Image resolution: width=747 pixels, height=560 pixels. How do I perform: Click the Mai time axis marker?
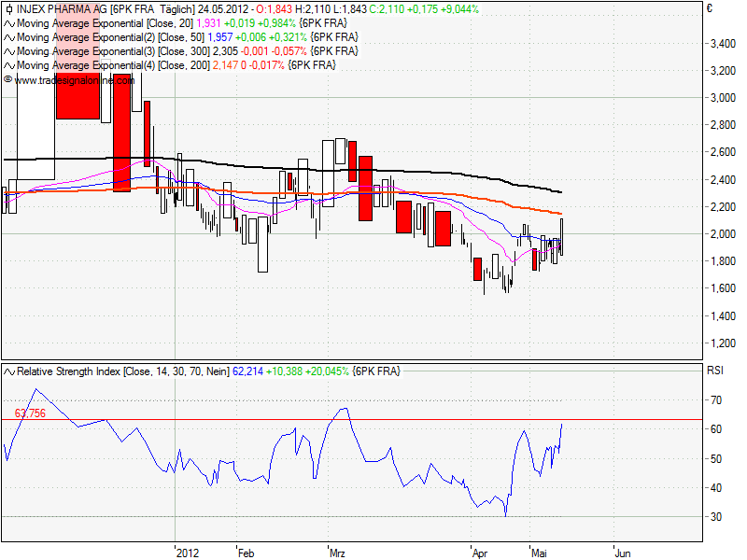coord(539,553)
